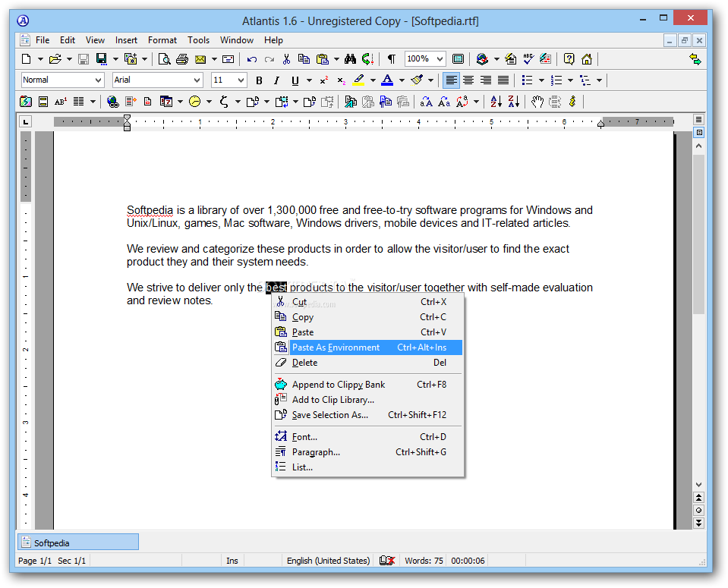Viewport: 728px width, 588px height.
Task: Click the Sort ascending A-Z icon
Action: click(x=496, y=101)
